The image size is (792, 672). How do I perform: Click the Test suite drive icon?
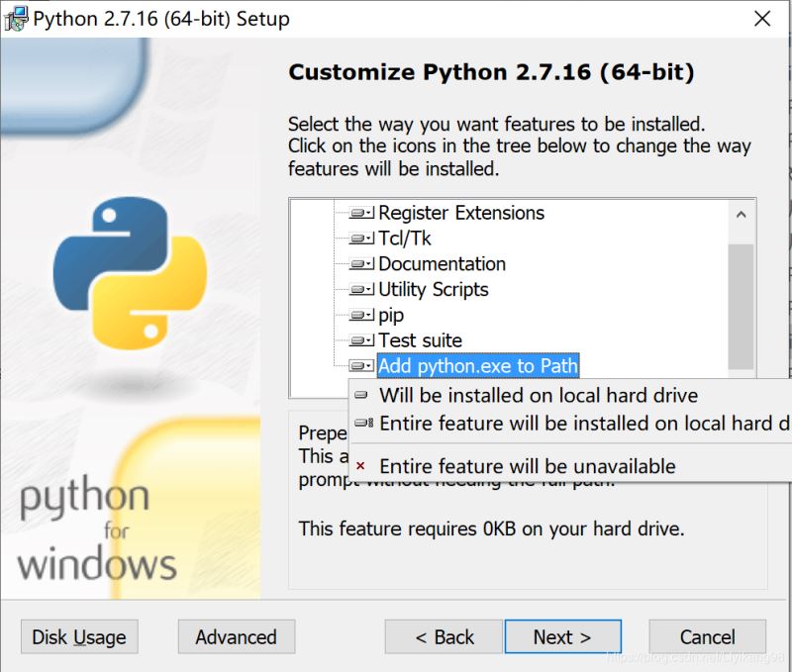pos(362,340)
